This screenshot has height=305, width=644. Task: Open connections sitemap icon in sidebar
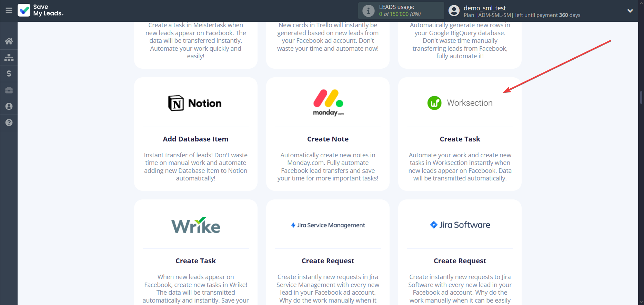[x=9, y=57]
